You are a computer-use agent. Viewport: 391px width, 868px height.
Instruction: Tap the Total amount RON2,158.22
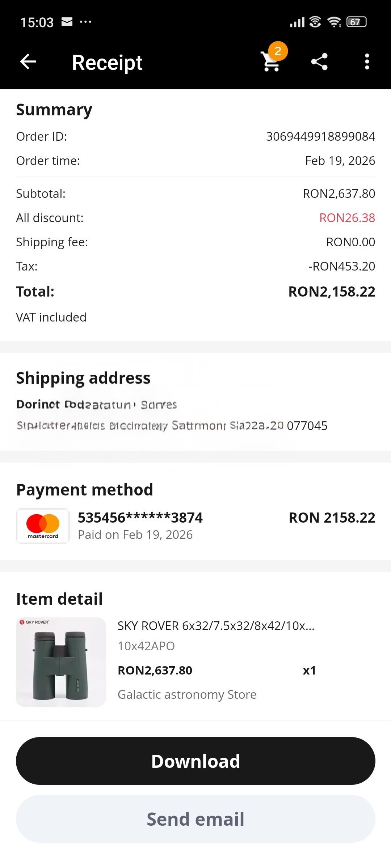(332, 292)
